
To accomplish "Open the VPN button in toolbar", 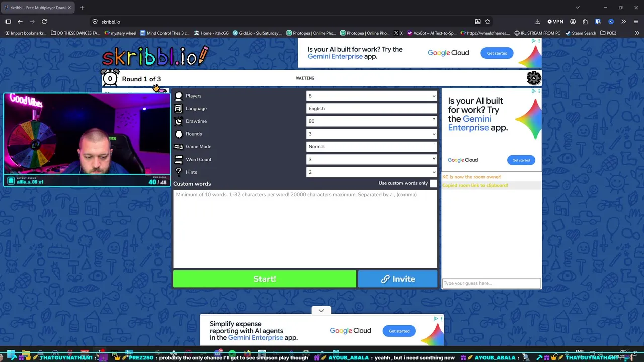I will pos(555,22).
